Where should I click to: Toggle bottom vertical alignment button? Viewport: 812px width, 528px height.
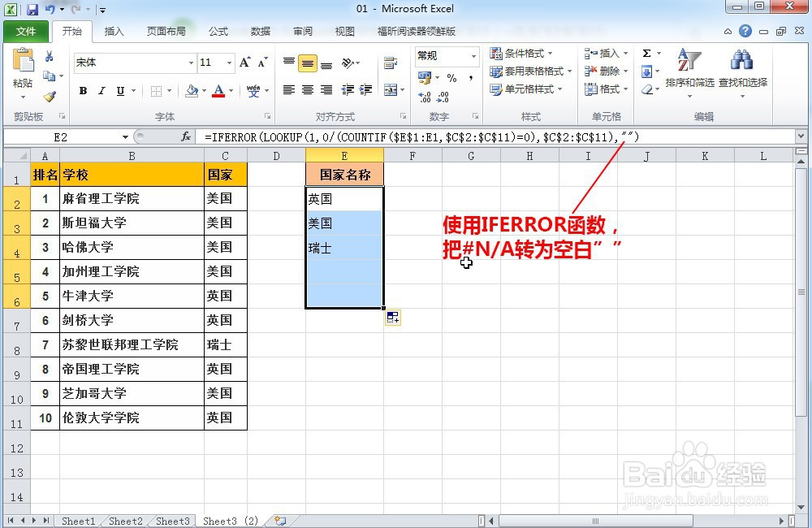pos(326,63)
